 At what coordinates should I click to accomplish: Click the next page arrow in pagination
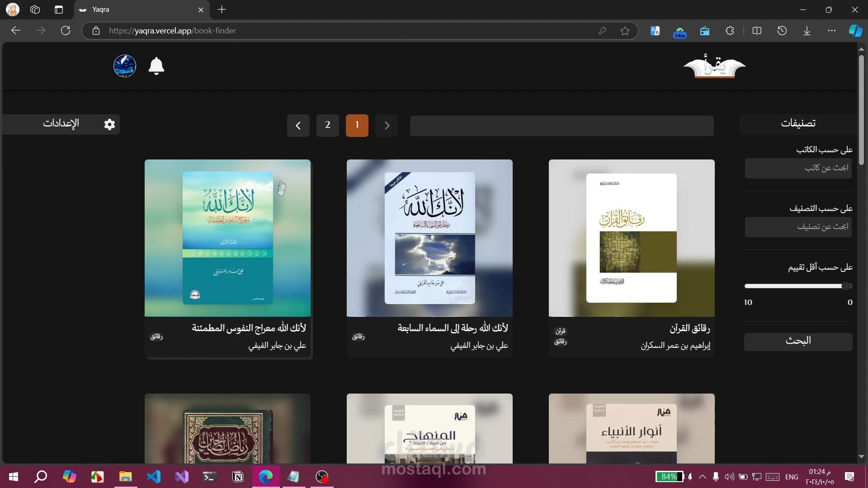point(298,126)
